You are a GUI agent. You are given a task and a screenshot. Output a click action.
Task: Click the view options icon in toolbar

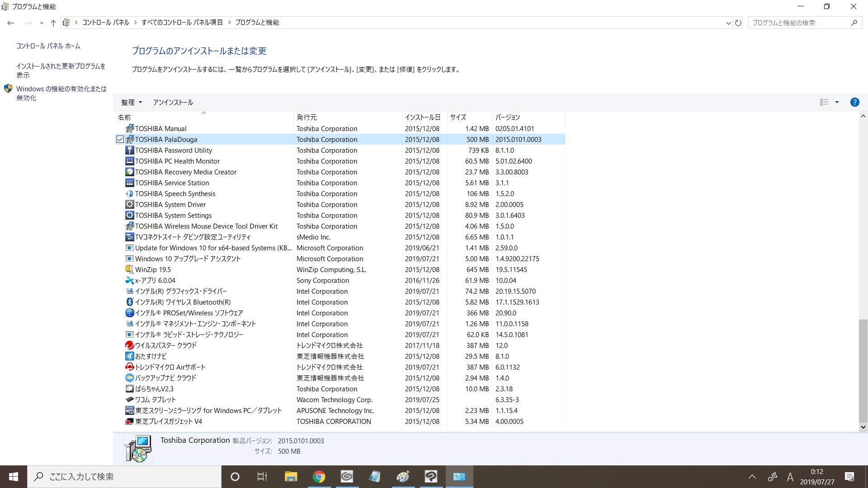tap(824, 102)
